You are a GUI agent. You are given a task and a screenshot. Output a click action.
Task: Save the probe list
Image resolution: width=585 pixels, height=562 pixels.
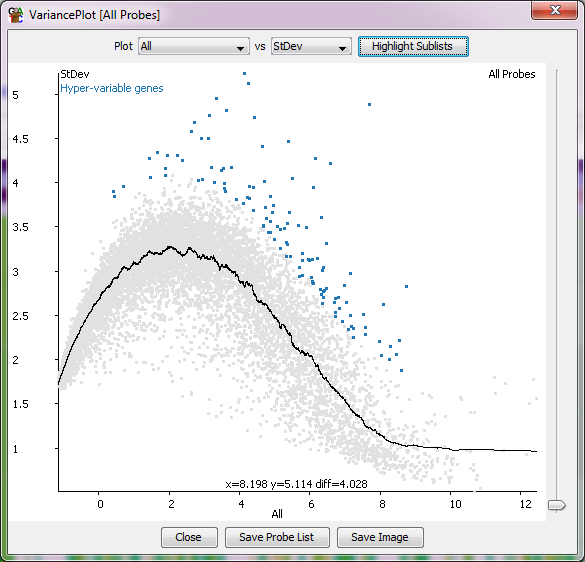[277, 537]
